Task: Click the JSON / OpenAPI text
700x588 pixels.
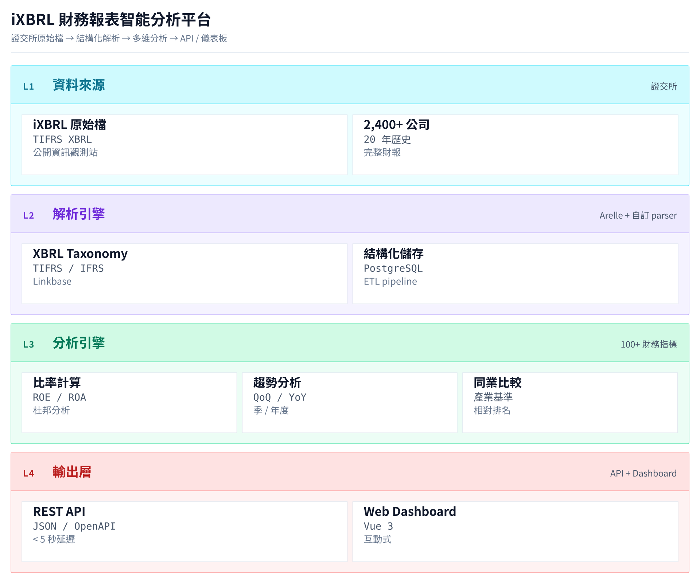Action: click(x=74, y=526)
